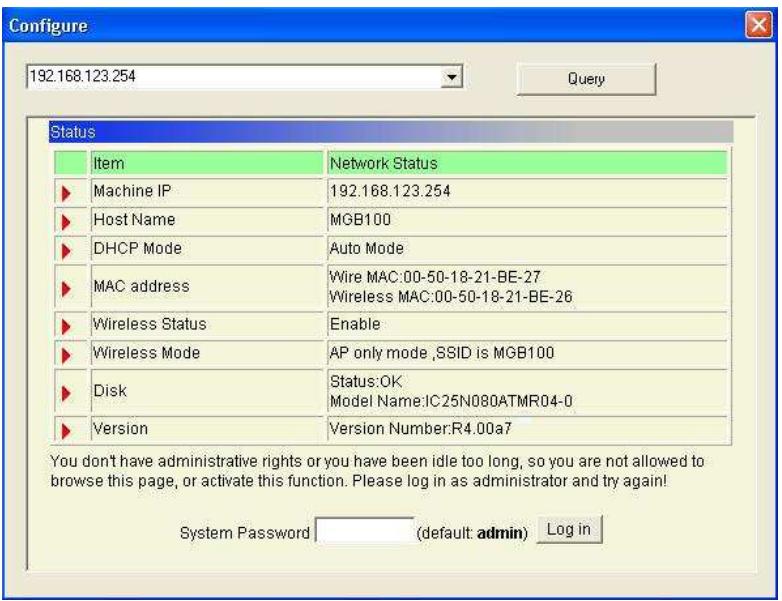Click the (default: admin) hint text

[472, 533]
